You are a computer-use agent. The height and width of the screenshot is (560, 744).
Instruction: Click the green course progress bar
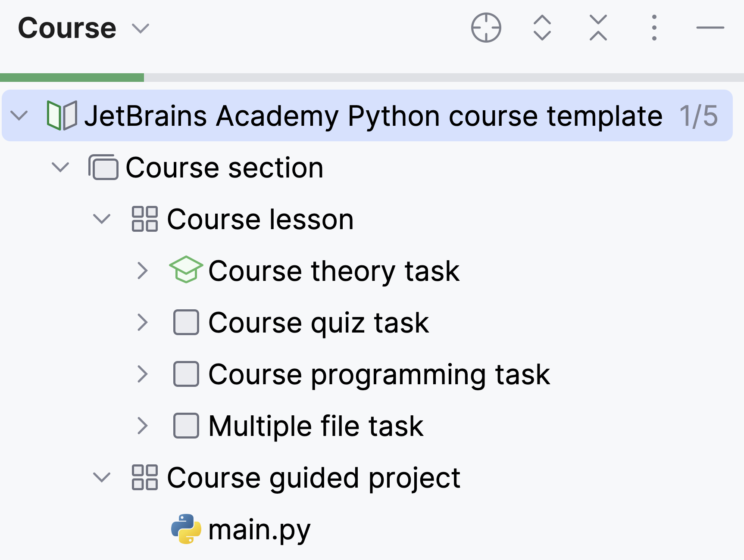point(72,78)
